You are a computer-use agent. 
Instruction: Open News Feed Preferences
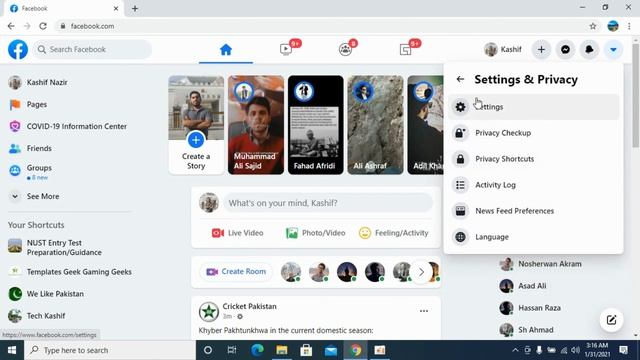533,211
